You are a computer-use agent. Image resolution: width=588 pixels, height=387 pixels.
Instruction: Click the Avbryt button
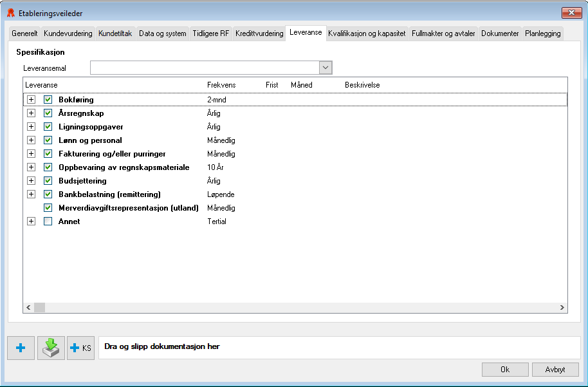[x=555, y=370]
